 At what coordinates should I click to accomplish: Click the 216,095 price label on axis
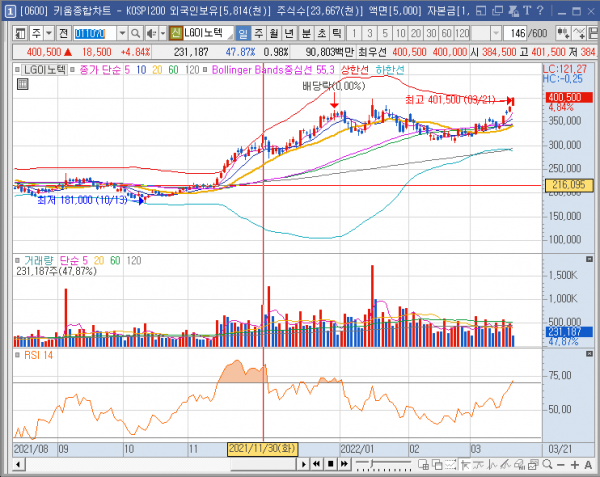point(568,185)
